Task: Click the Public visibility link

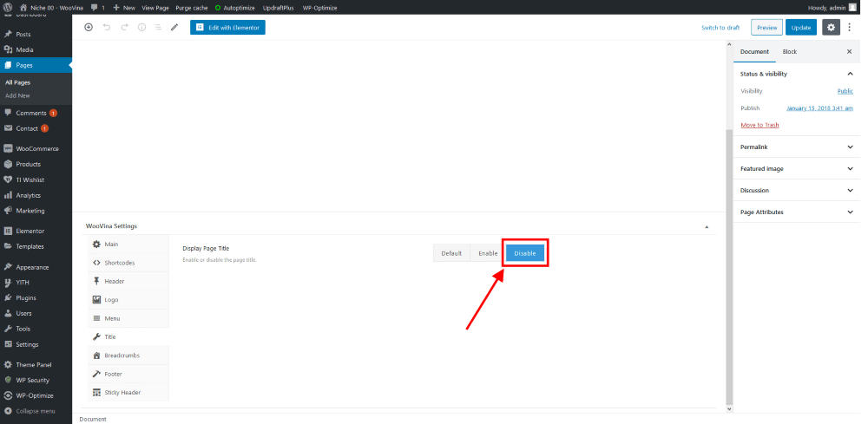Action: pyautogui.click(x=845, y=91)
